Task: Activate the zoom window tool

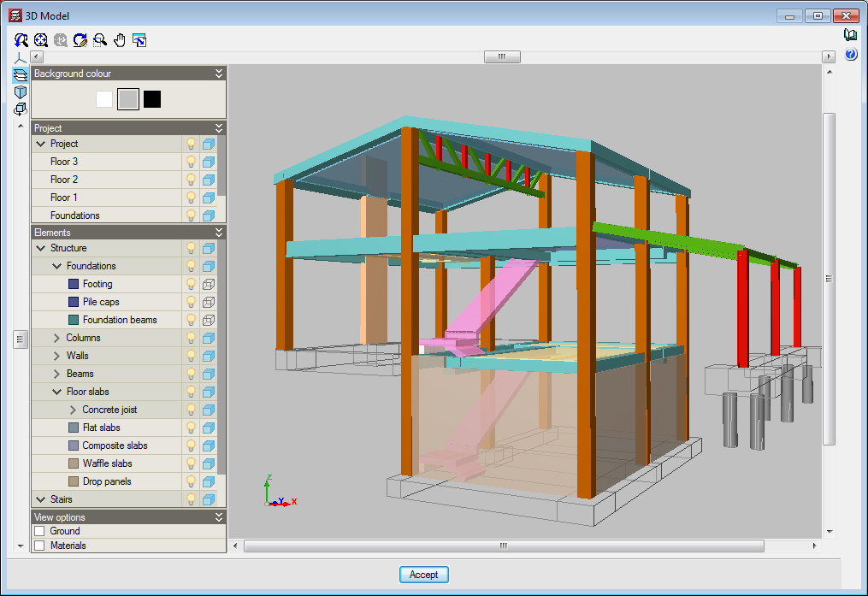Action: 100,39
